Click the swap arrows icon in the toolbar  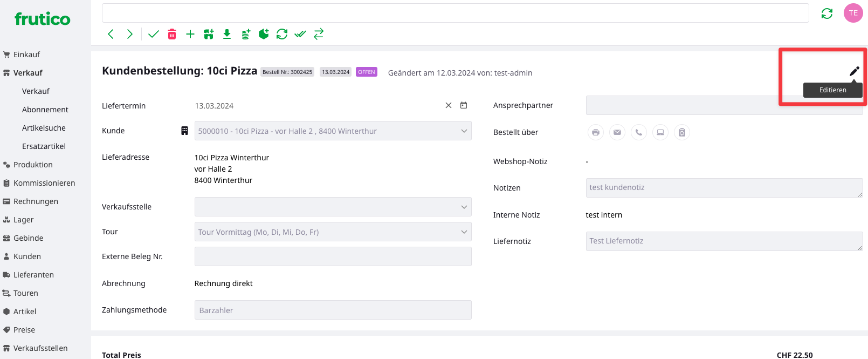pyautogui.click(x=319, y=35)
